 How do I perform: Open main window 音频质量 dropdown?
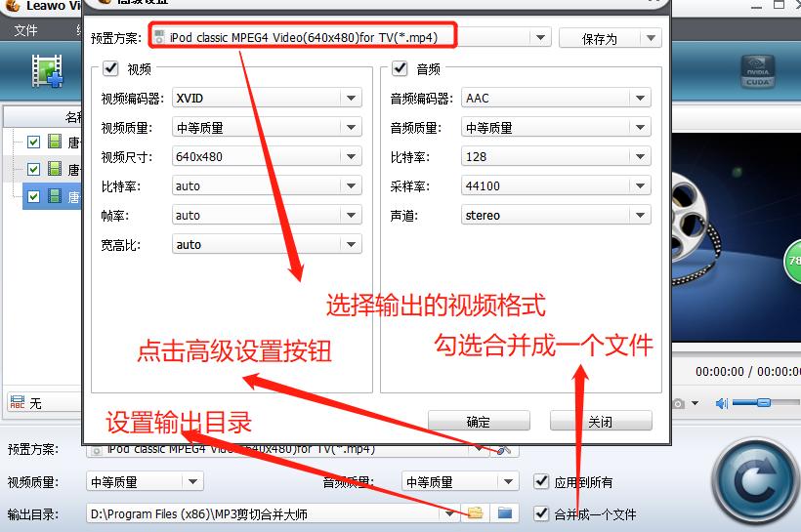(x=508, y=481)
